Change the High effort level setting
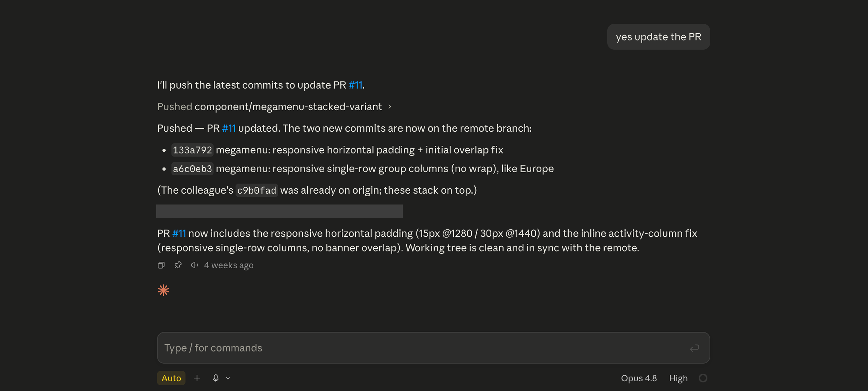This screenshot has width=868, height=391. coord(678,378)
